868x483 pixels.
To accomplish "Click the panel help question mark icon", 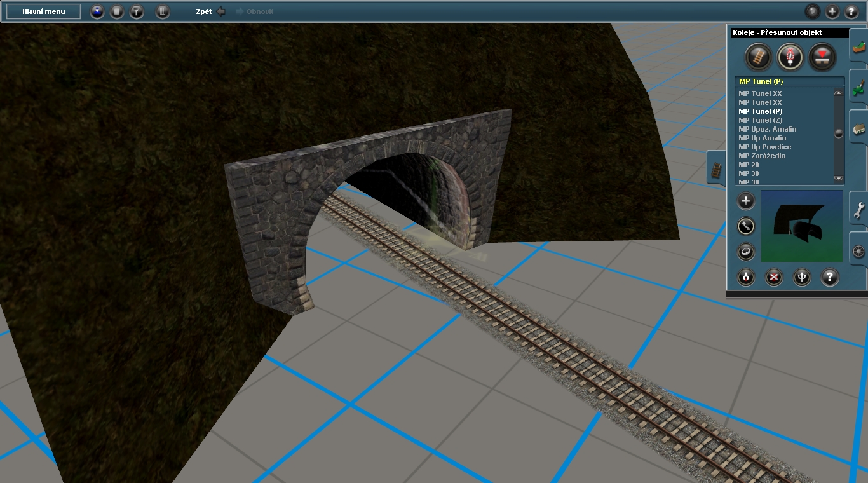I will 829,277.
